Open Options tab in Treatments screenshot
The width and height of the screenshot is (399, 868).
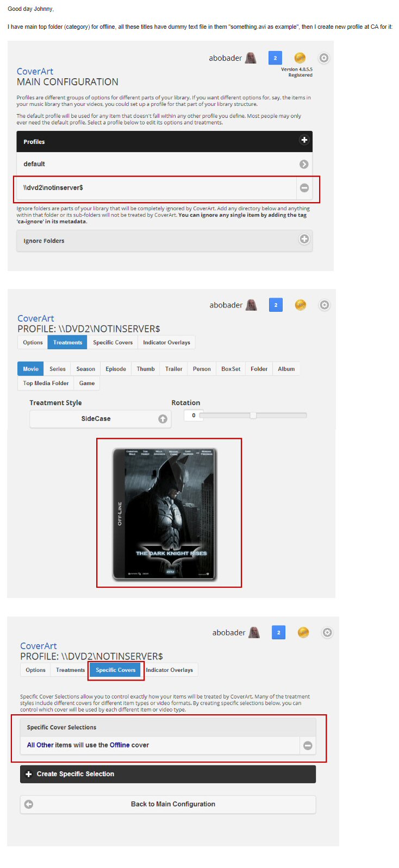point(33,343)
